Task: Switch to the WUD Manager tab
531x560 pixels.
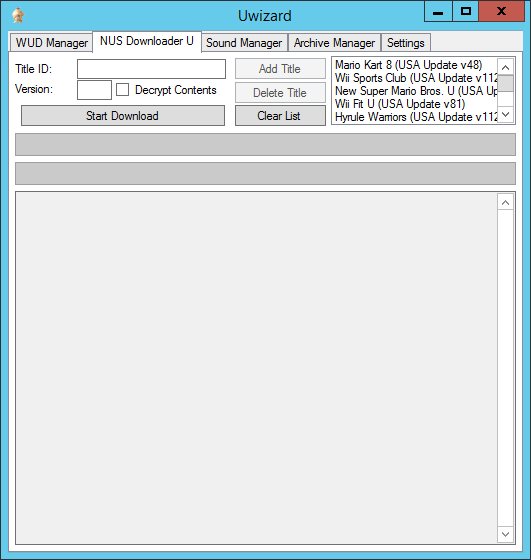Action: [51, 43]
